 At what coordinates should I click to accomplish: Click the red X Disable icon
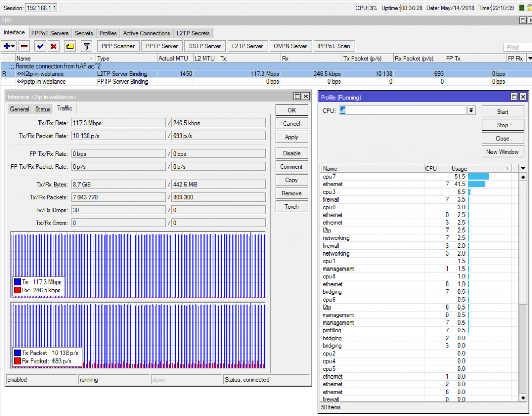54,46
